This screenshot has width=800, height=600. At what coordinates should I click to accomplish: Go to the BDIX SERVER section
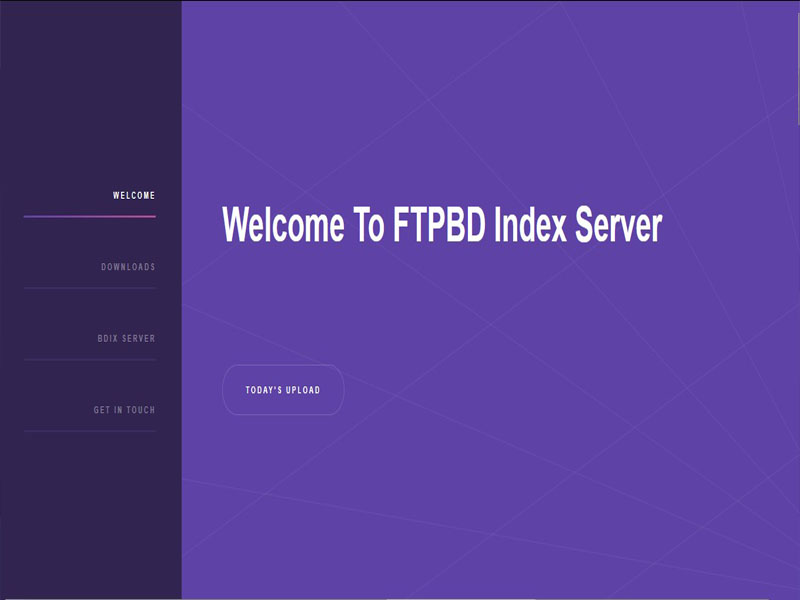pos(126,339)
